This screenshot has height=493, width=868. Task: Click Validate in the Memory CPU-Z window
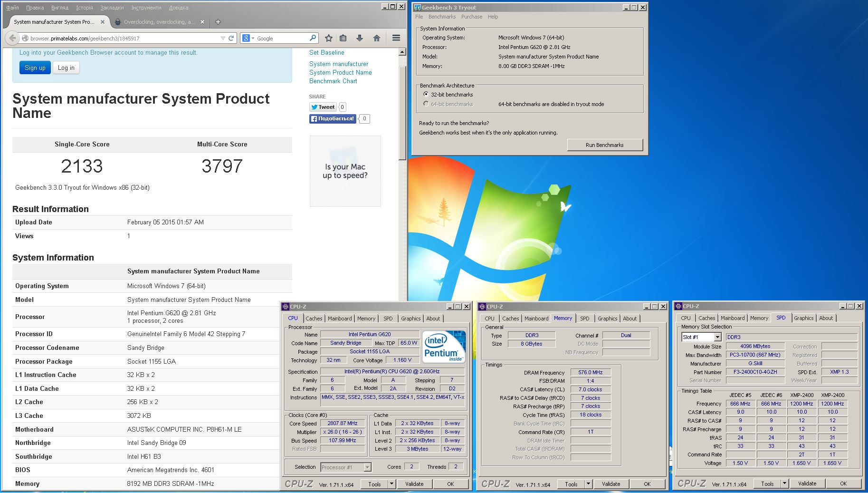pyautogui.click(x=611, y=484)
